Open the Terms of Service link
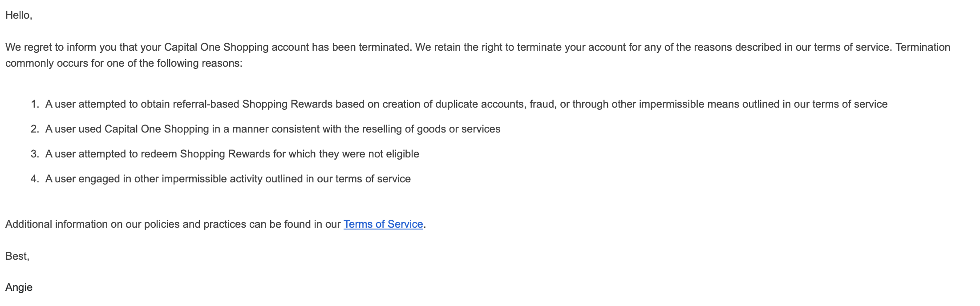 tap(383, 224)
